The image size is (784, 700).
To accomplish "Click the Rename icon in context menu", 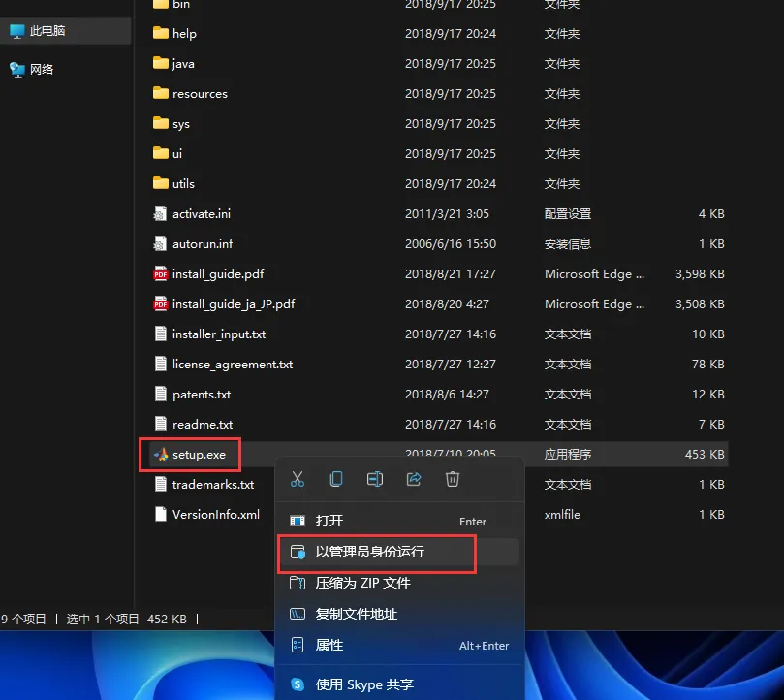I will [x=375, y=479].
